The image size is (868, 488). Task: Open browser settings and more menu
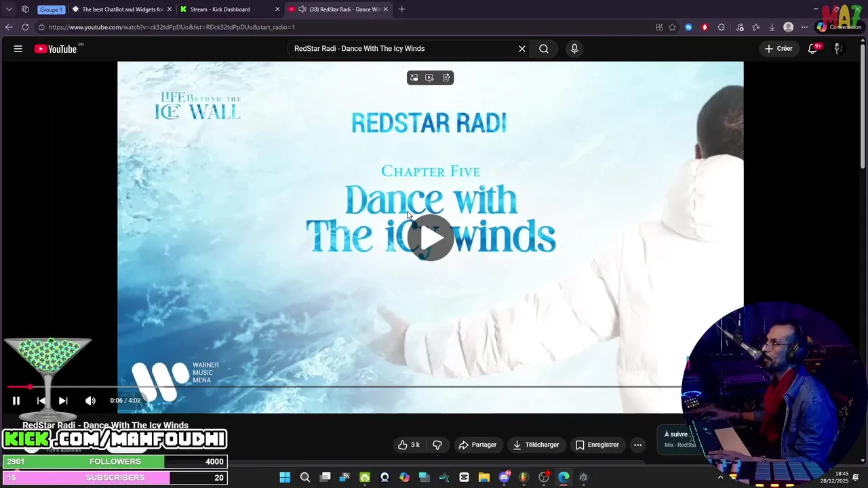(x=804, y=27)
